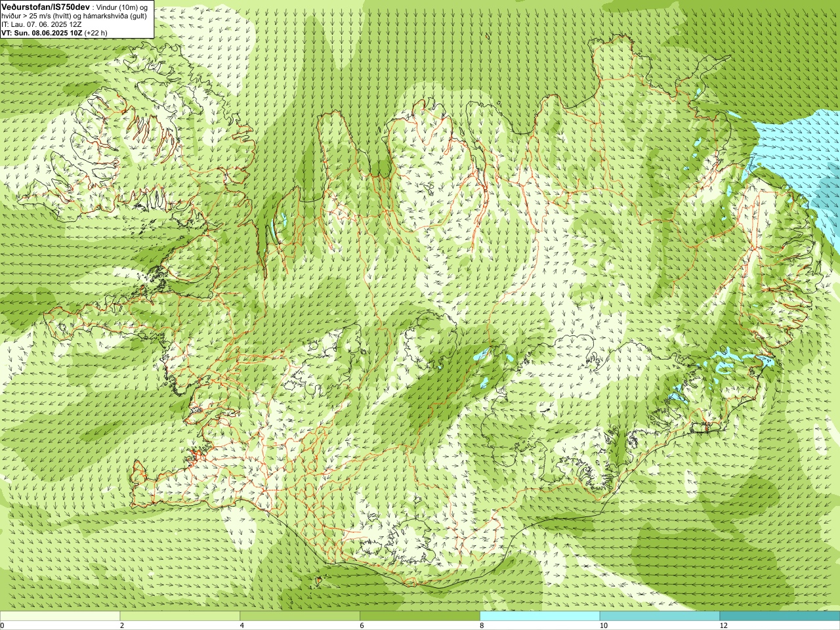The image size is (840, 630).
Task: Click the Veðurstofan/IS750dev title text
Action: point(46,7)
